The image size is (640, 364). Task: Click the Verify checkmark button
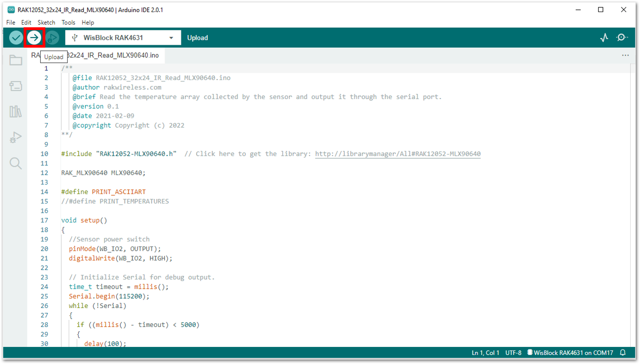(16, 37)
